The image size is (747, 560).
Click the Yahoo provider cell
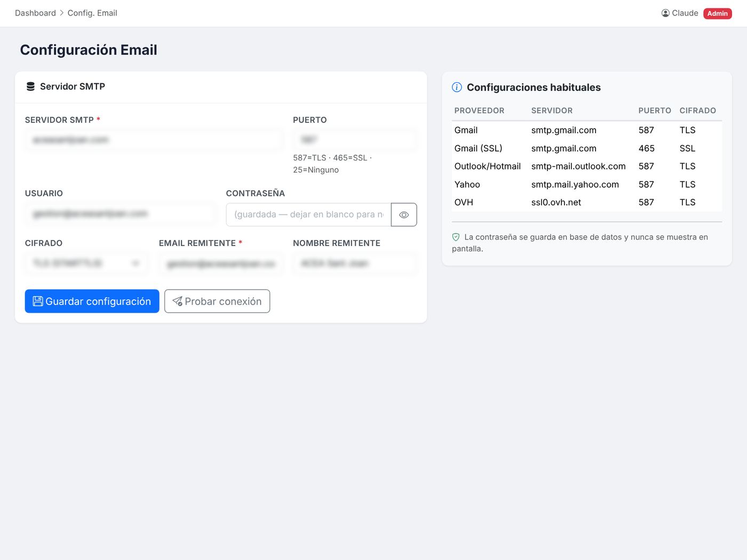pyautogui.click(x=467, y=185)
